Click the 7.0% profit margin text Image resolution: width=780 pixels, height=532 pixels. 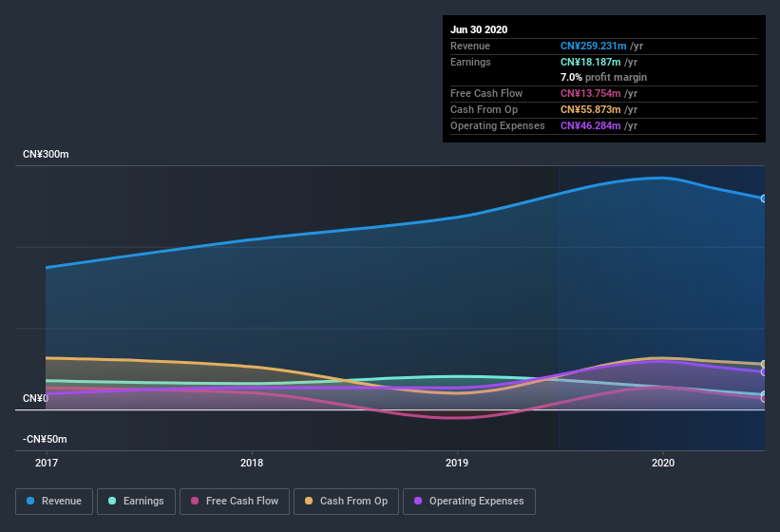point(603,77)
